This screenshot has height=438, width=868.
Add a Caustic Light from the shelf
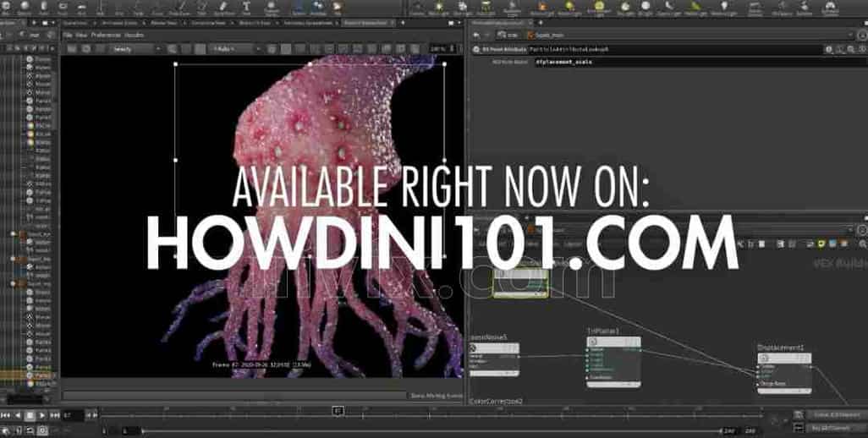[x=668, y=8]
